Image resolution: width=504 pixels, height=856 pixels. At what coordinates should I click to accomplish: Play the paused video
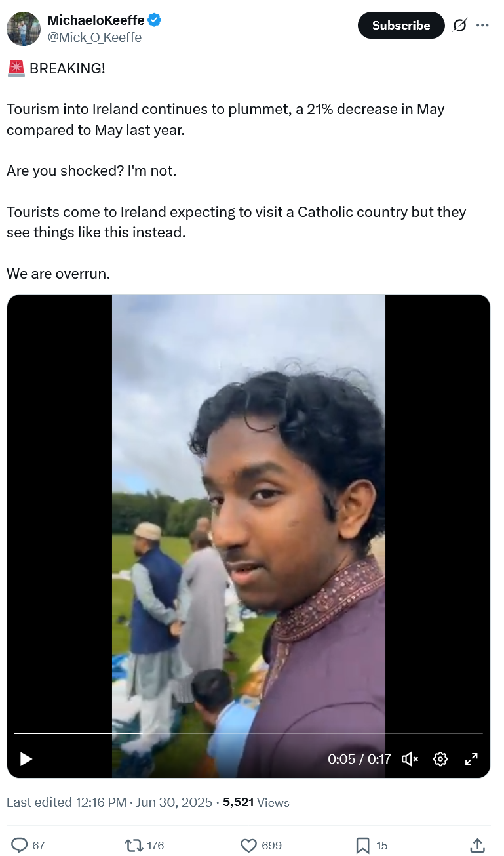pos(26,759)
